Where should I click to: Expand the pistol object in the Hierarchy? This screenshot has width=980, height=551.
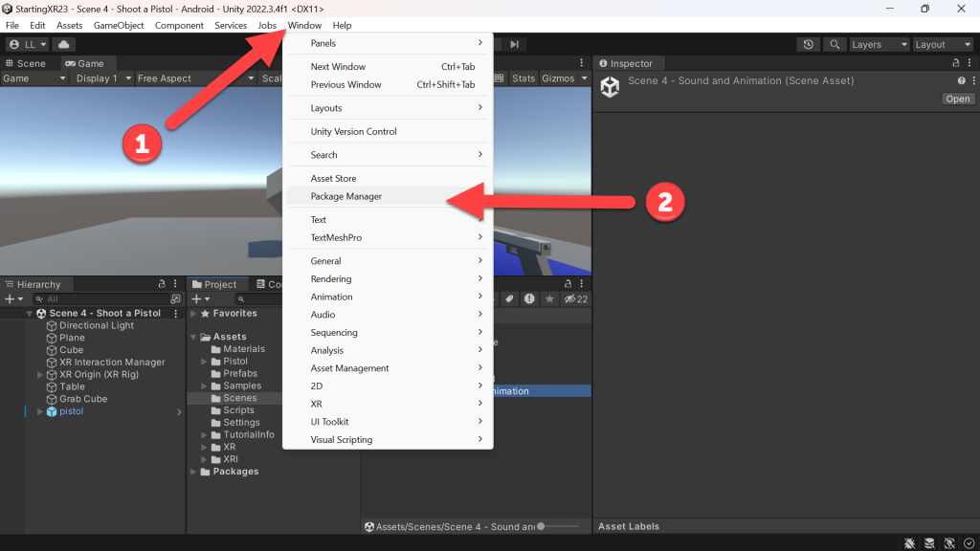tap(40, 411)
